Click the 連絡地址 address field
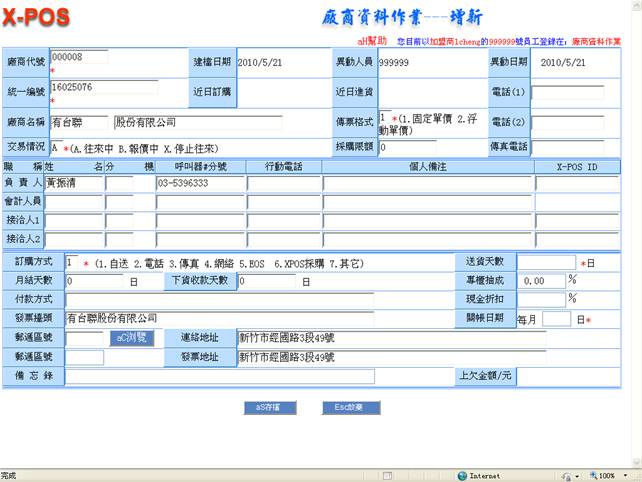The width and height of the screenshot is (642, 482). coord(391,338)
